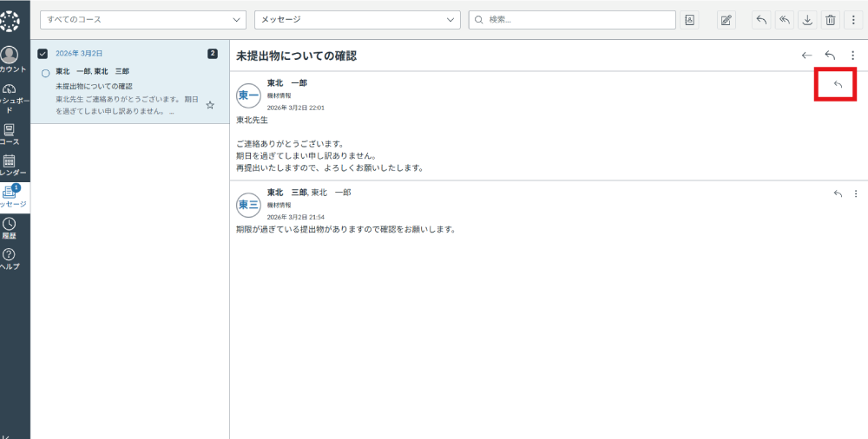Click Reply All in top toolbar
This screenshot has height=439, width=868.
785,20
